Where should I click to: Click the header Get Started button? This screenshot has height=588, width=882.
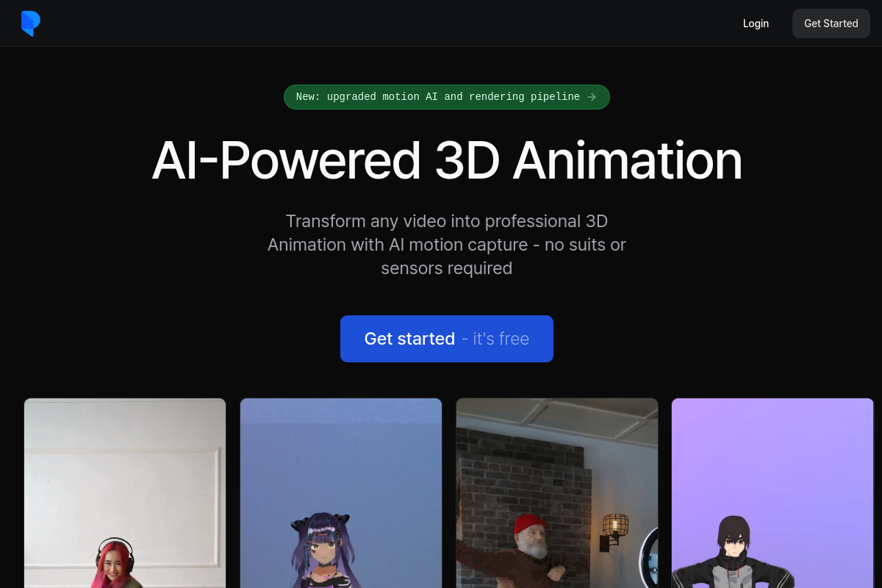tap(831, 24)
